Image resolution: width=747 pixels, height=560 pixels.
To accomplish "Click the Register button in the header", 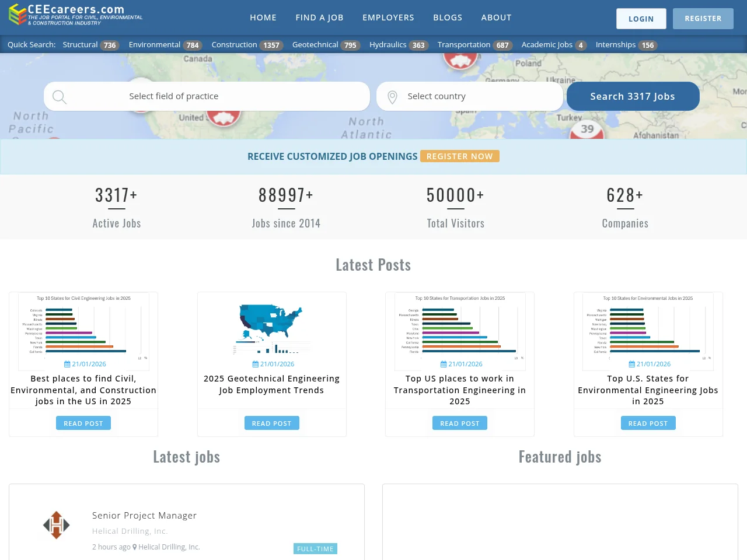I will pos(703,19).
